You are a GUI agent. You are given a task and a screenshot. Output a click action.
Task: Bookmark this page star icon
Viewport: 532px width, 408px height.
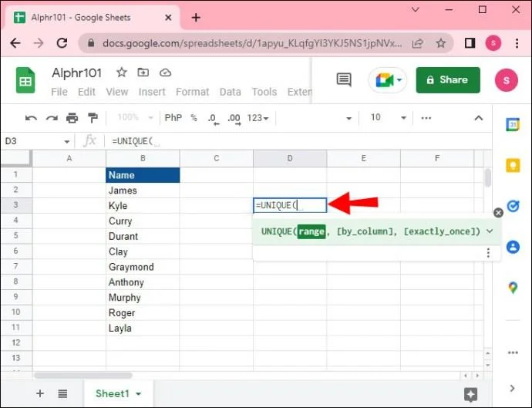[441, 43]
